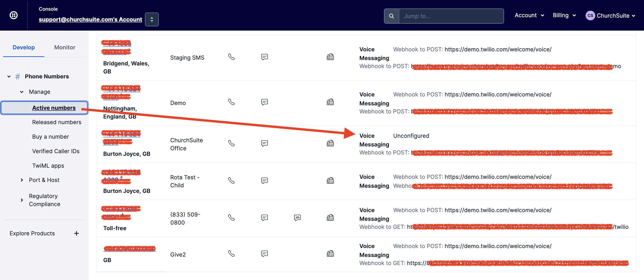Click the Explore Products label
The width and height of the screenshot is (644, 280).
(x=32, y=233)
